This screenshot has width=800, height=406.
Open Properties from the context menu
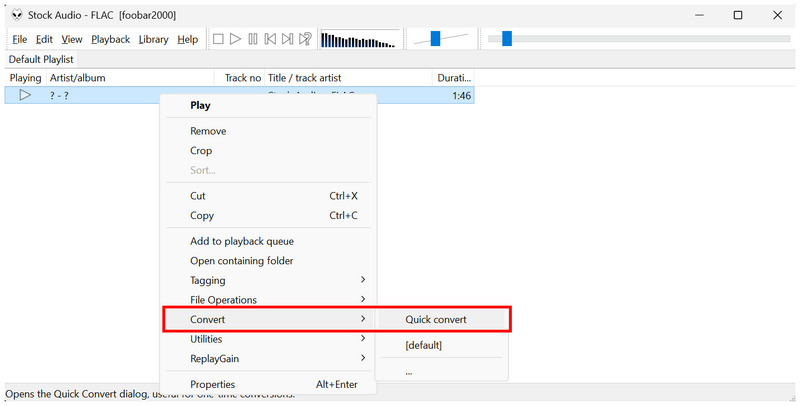tap(268, 384)
